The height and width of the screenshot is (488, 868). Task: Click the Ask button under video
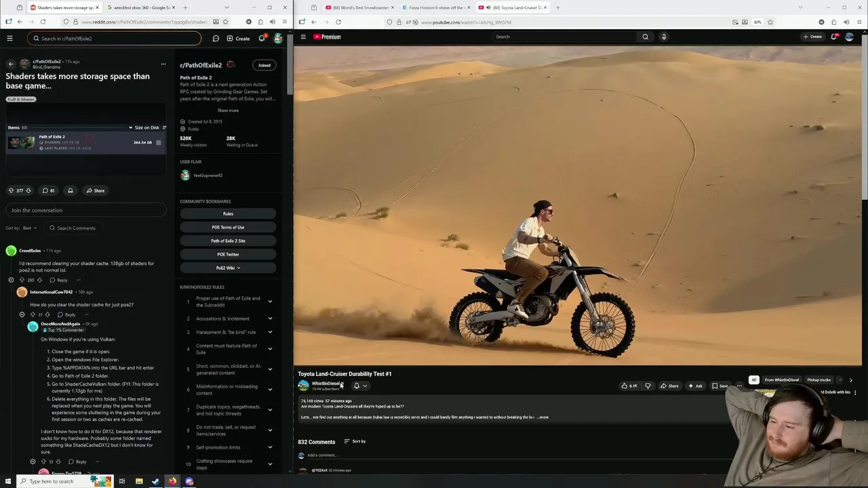coord(695,386)
